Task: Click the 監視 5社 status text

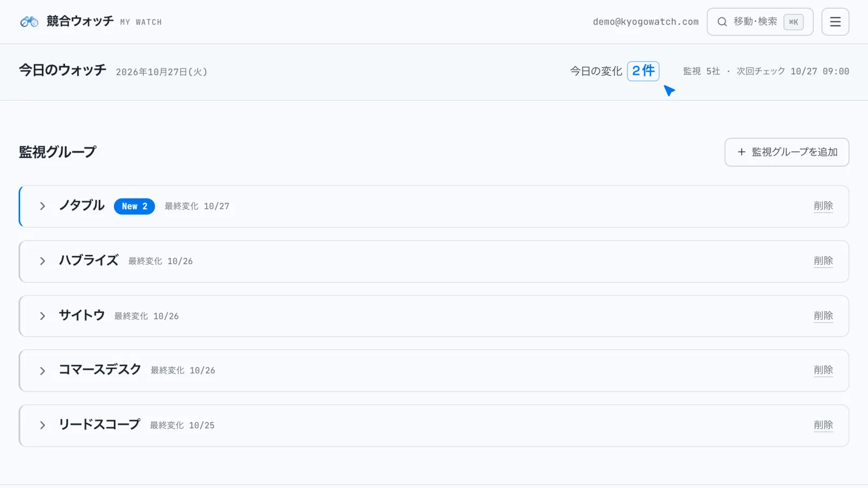Action: 701,72
